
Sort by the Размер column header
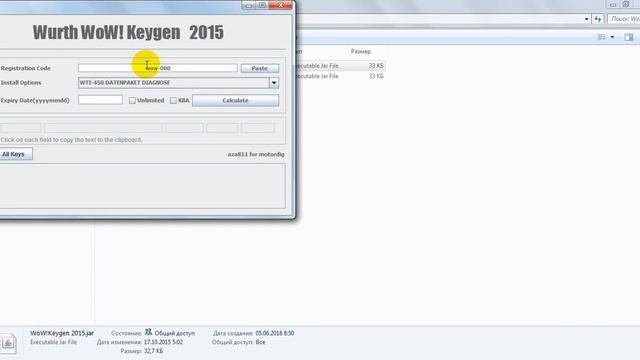pyautogui.click(x=361, y=51)
